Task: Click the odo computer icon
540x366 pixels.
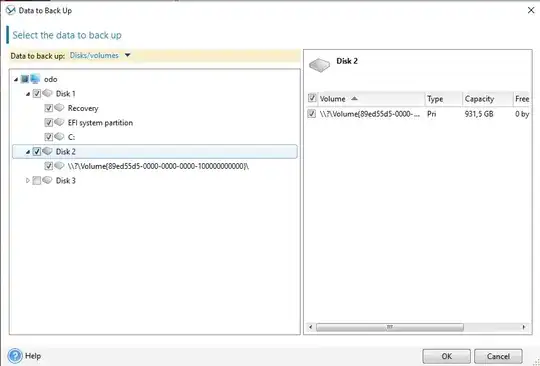Action: [35, 79]
